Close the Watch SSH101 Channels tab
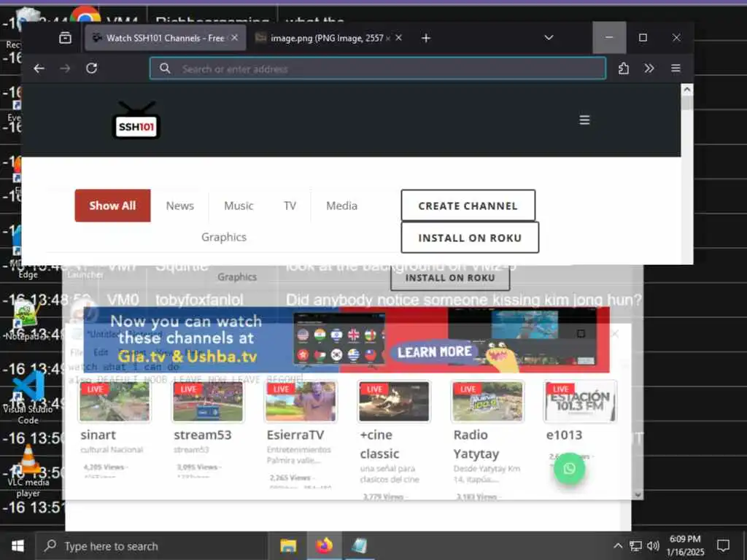Screen dimensions: 747x560 [x=234, y=38]
